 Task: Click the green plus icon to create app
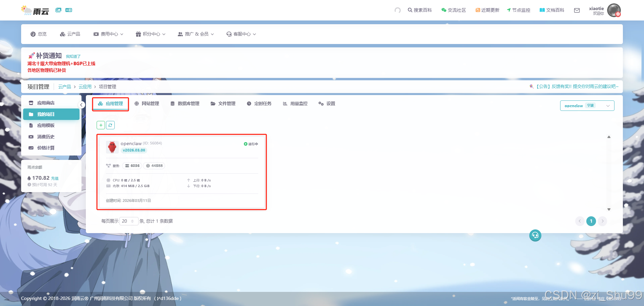[100, 125]
